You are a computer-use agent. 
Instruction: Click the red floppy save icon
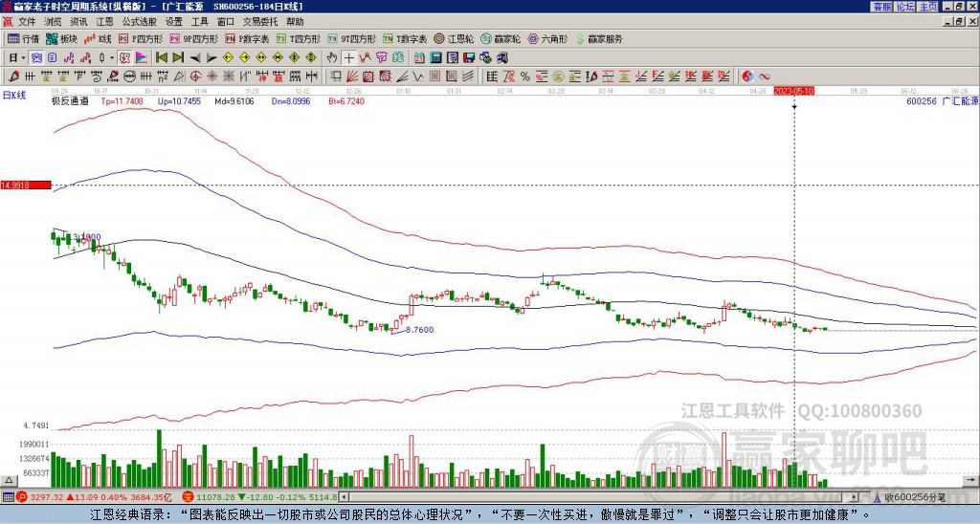coord(469,57)
